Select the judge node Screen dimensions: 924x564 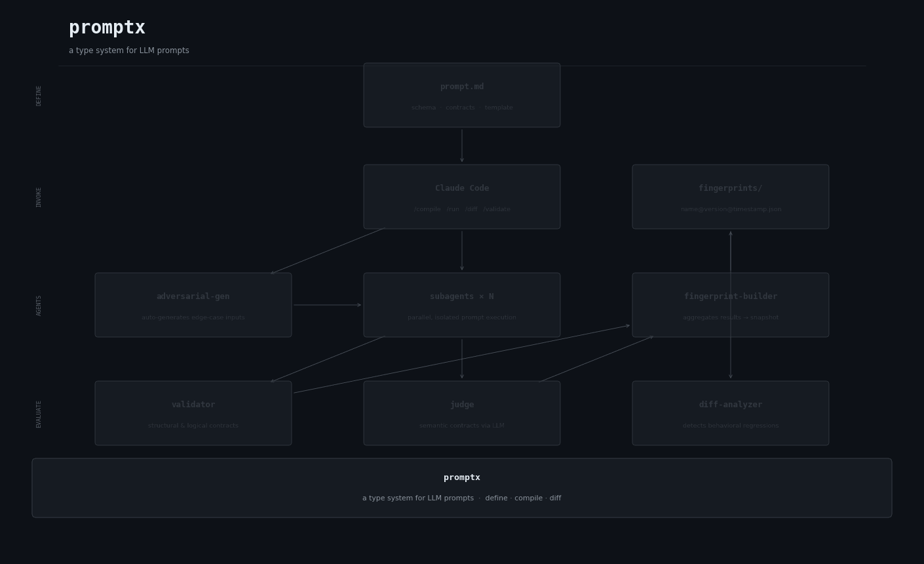click(462, 413)
